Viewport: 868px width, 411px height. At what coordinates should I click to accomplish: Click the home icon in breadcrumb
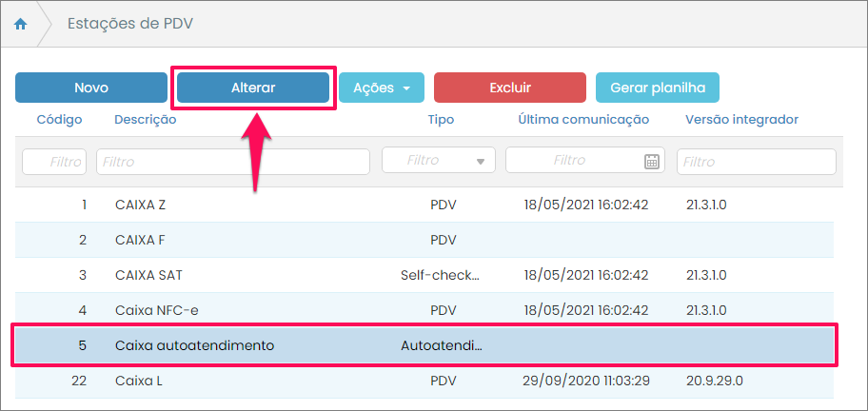20,25
